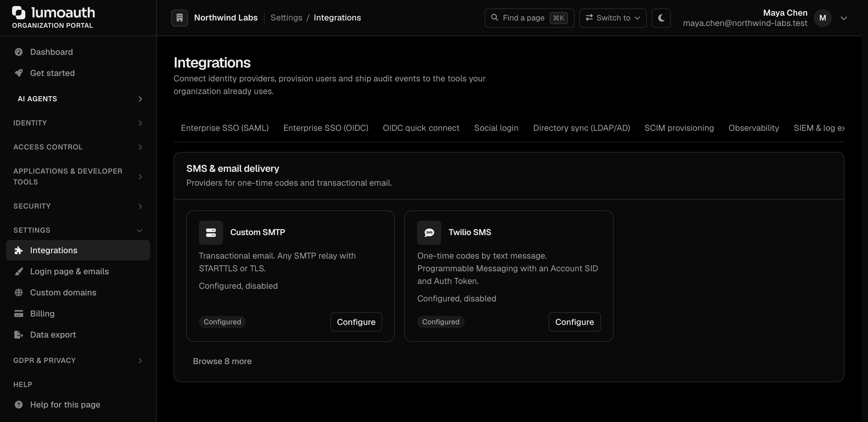Screen dimensions: 868x422
Task: Expand the Identity section
Action: pyautogui.click(x=78, y=123)
